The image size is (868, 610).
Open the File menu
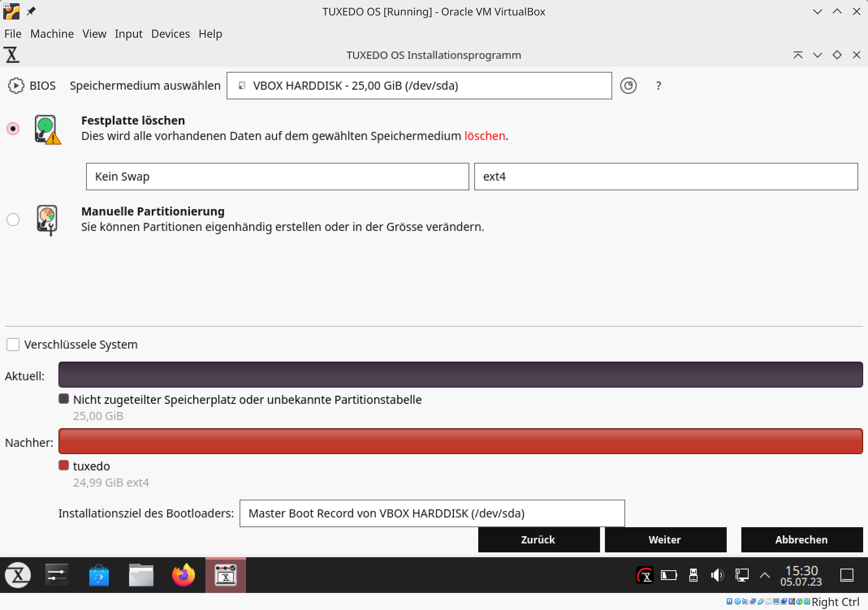(13, 33)
